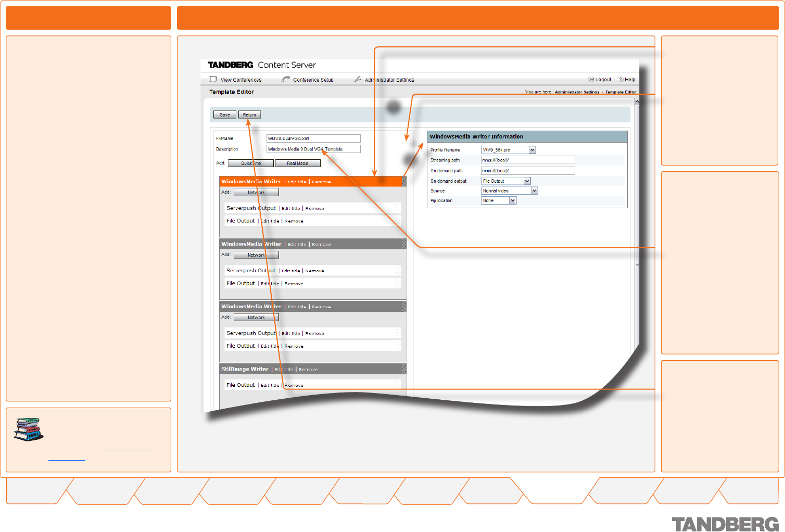Click the Save button
This screenshot has height=532, width=785.
225,115
